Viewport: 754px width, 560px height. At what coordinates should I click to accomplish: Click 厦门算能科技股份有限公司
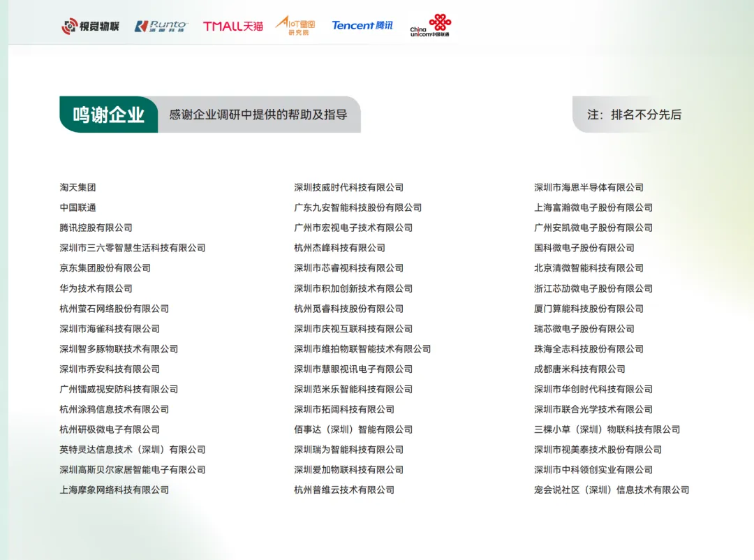tap(589, 309)
